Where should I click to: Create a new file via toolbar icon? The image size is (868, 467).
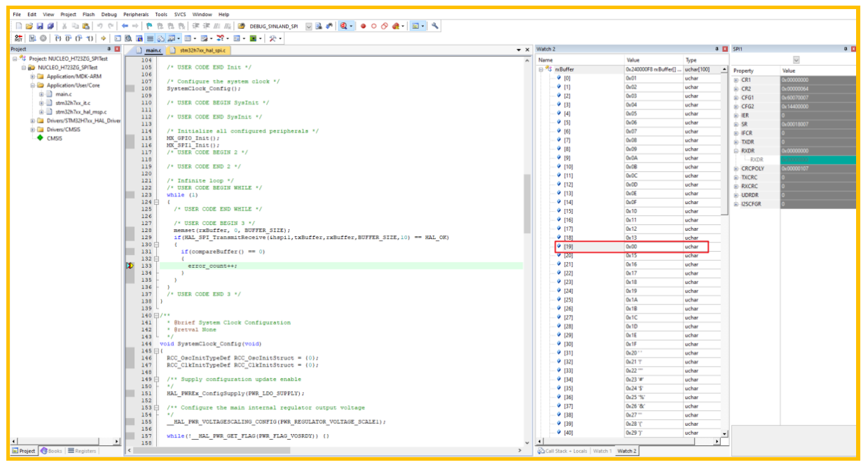click(19, 26)
